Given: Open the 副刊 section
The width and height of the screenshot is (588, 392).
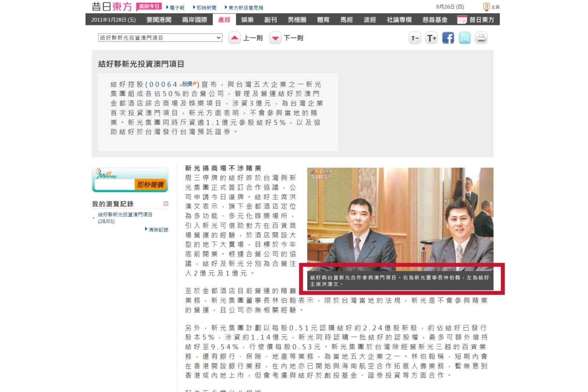Looking at the screenshot, I should (x=270, y=19).
